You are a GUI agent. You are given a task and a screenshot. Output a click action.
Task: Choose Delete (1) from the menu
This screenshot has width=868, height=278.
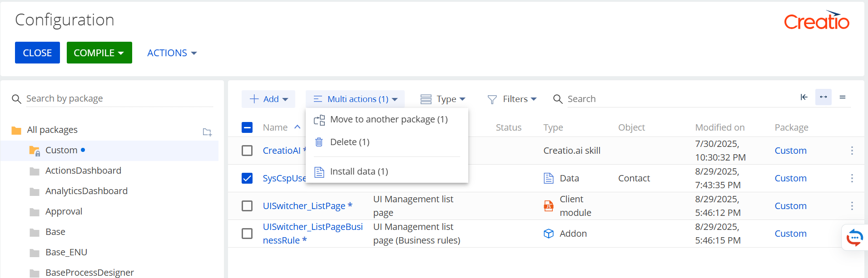(387, 142)
